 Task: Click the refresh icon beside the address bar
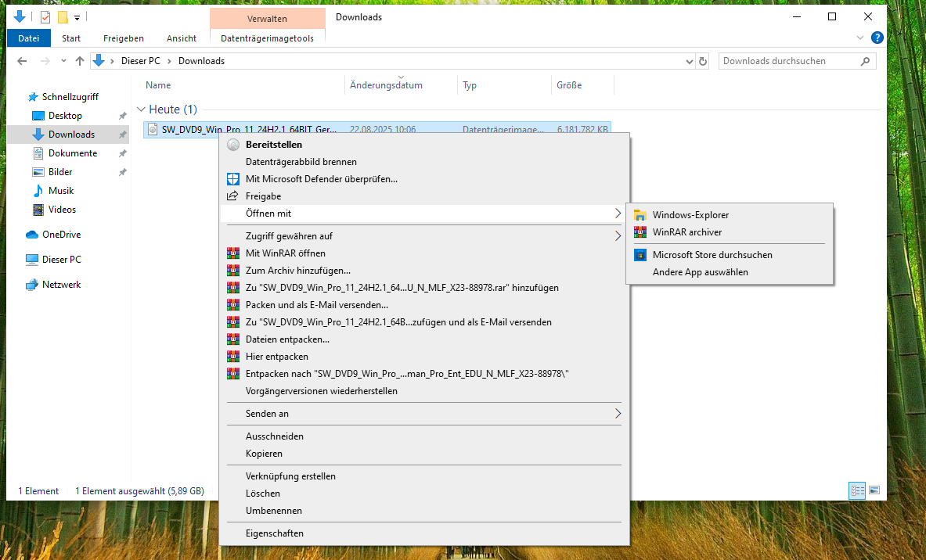pyautogui.click(x=703, y=61)
